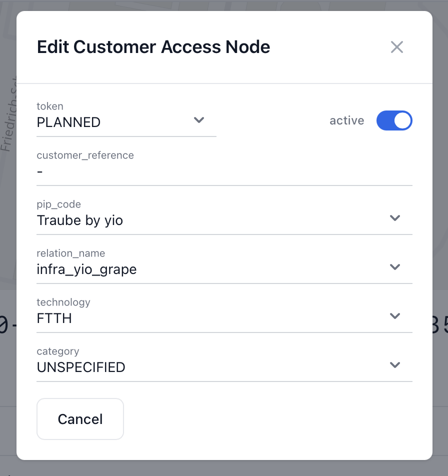Click the dialog title Edit Customer Access Node

tap(153, 47)
